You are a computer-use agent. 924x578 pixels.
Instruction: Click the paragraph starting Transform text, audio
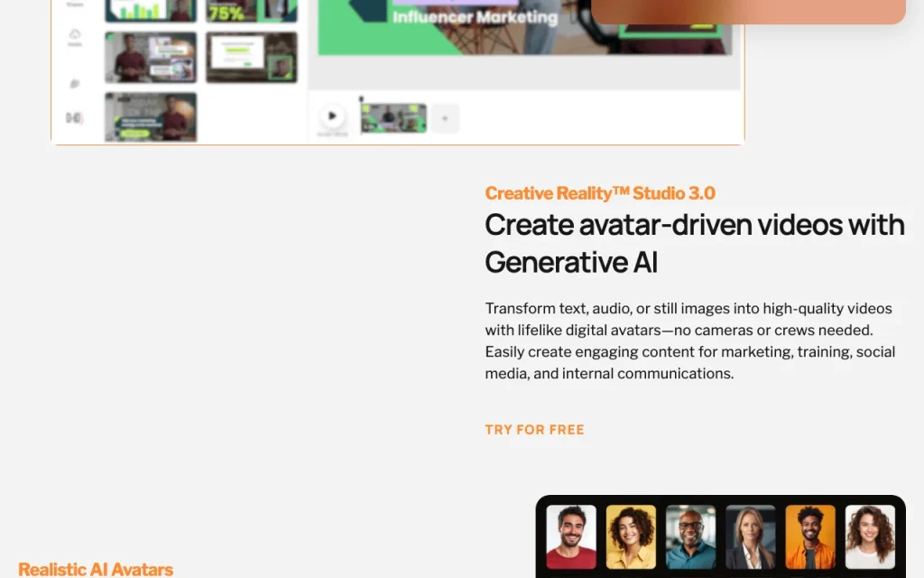[690, 340]
